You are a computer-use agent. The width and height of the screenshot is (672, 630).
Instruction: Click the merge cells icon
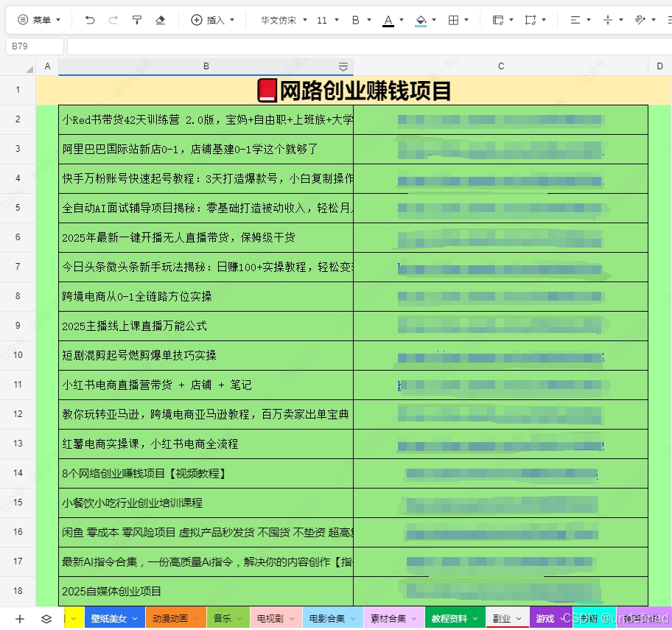(531, 20)
